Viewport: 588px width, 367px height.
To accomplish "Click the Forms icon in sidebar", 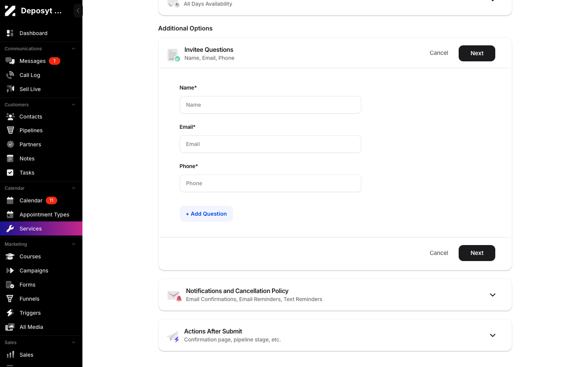I will tap(10, 285).
